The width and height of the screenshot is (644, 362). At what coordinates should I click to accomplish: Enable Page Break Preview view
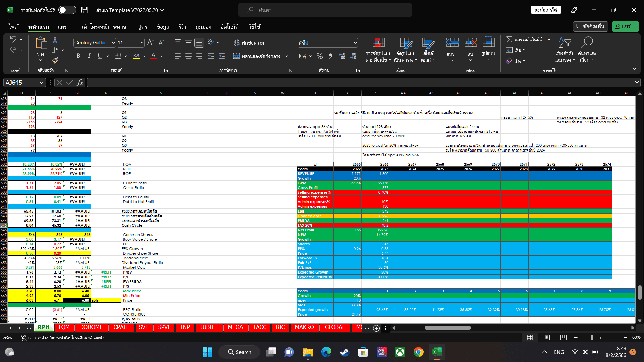pos(563,337)
